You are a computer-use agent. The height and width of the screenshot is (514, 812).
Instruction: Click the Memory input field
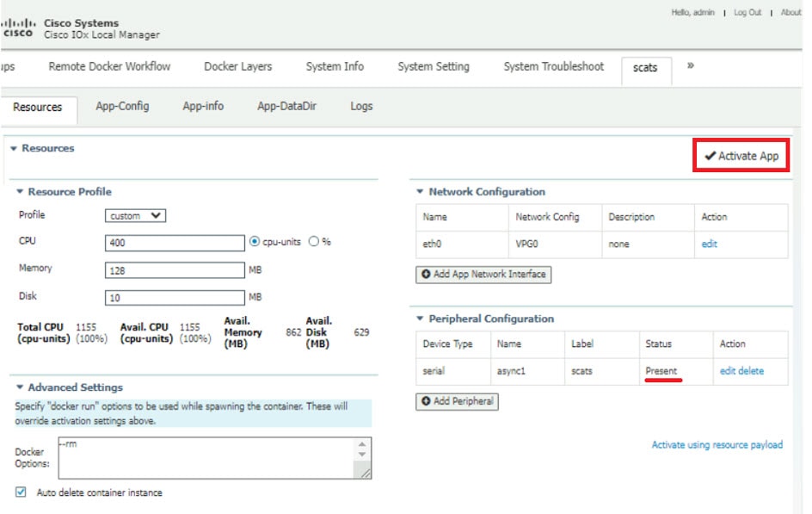pyautogui.click(x=175, y=271)
